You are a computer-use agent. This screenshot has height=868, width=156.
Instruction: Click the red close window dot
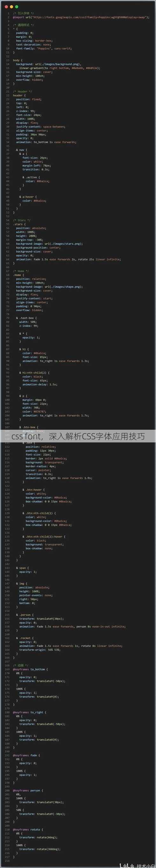pyautogui.click(x=6, y=6)
